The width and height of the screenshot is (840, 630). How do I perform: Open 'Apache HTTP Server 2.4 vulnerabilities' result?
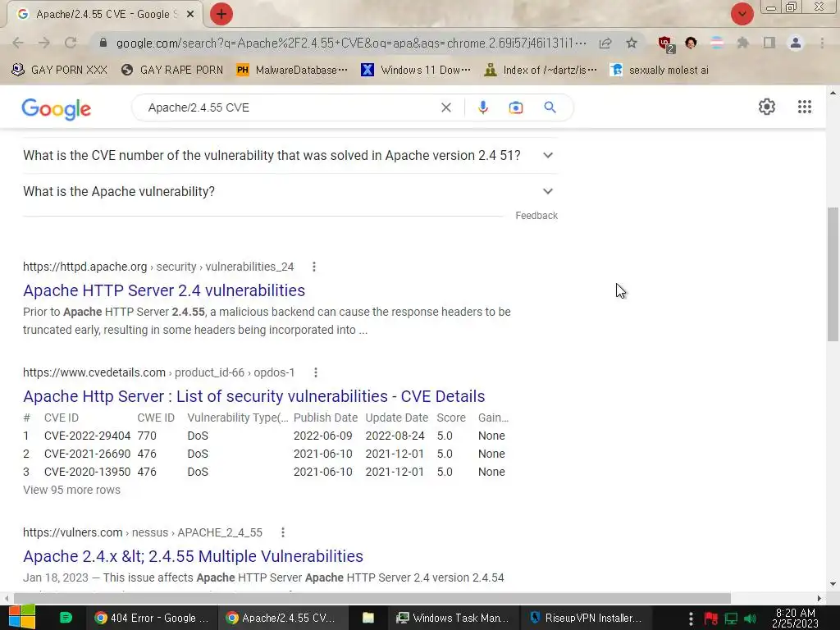[164, 290]
